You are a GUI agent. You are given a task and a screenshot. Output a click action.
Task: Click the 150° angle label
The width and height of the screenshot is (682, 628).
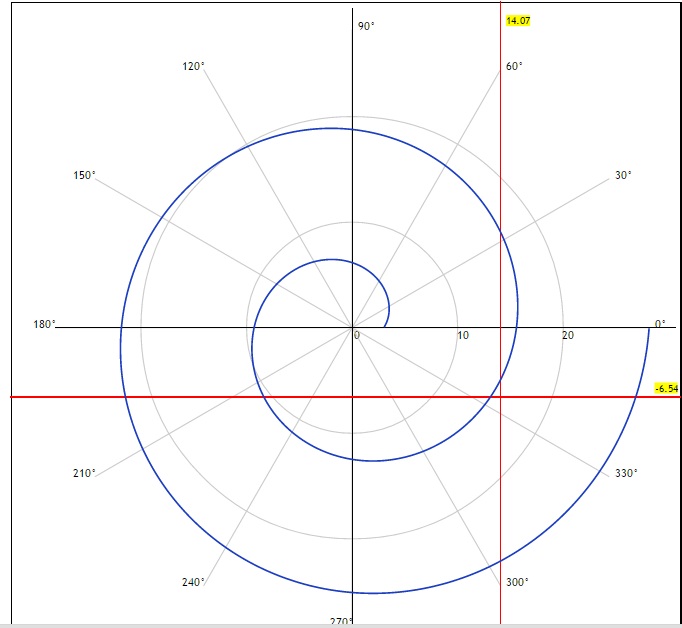click(x=84, y=175)
